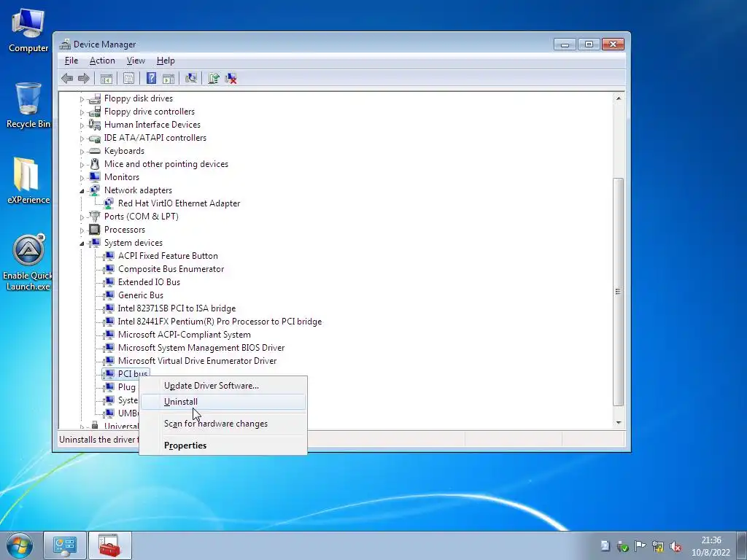Open the Help menu
Viewport: 747px width, 560px height.
click(x=166, y=61)
